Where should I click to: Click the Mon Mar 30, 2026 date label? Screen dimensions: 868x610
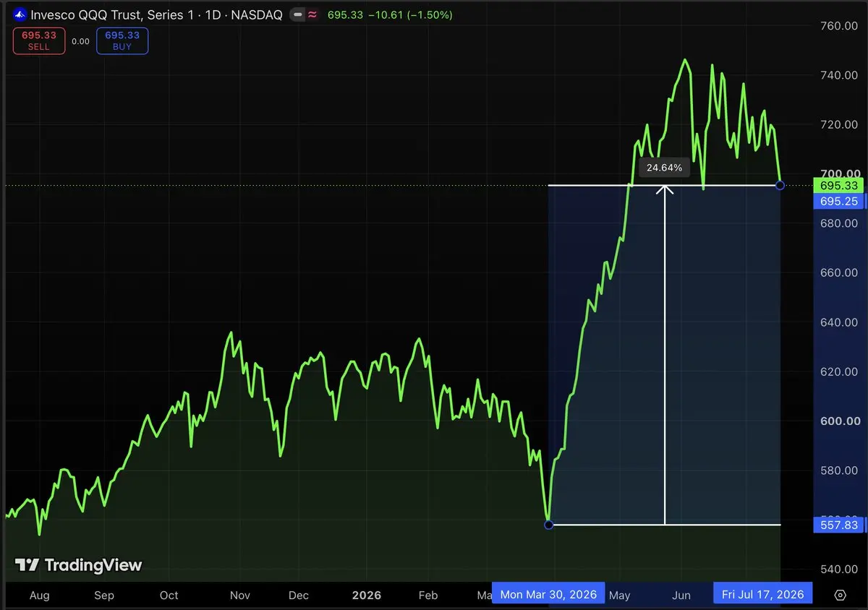[549, 594]
